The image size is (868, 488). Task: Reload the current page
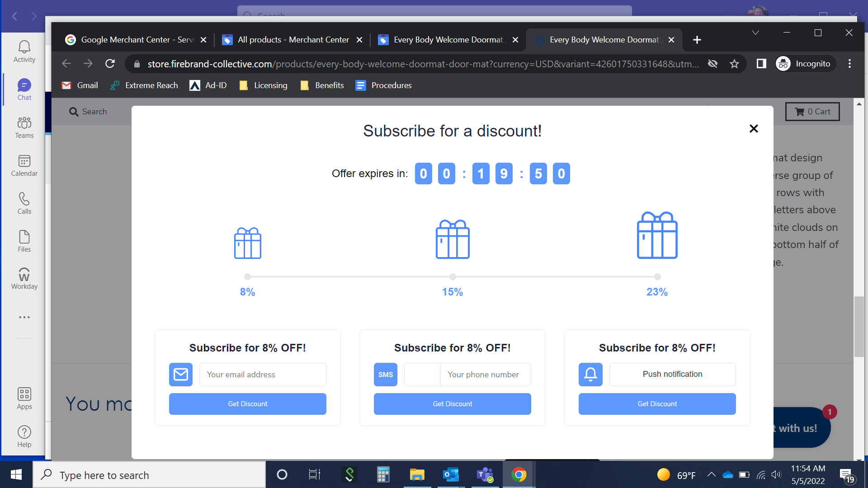click(x=110, y=64)
